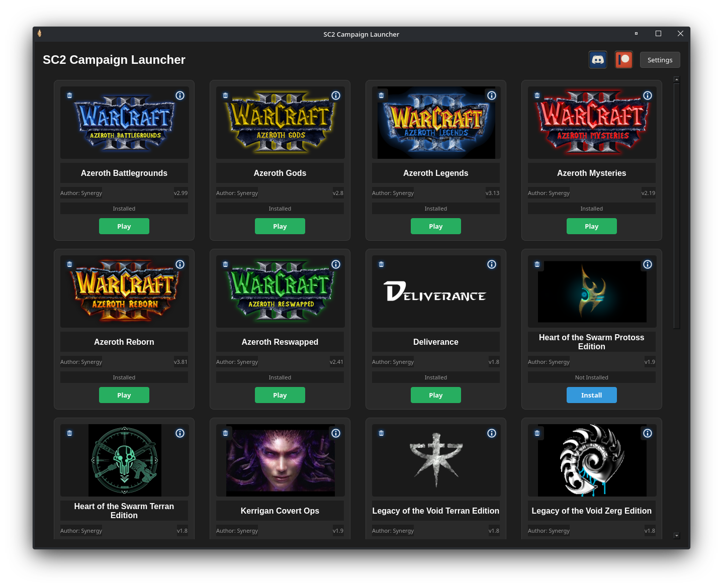
Task: Click trash icon on Azeroth Reswapped card
Action: pos(226,264)
